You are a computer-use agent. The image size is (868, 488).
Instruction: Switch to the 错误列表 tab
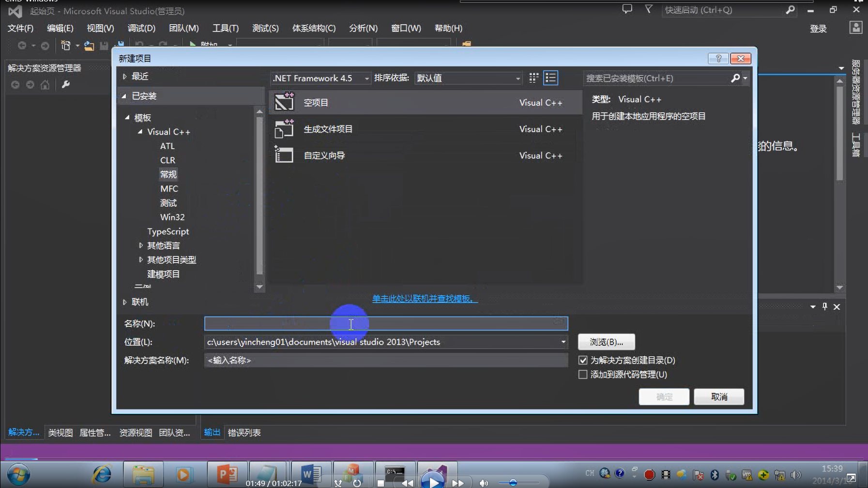[244, 433]
